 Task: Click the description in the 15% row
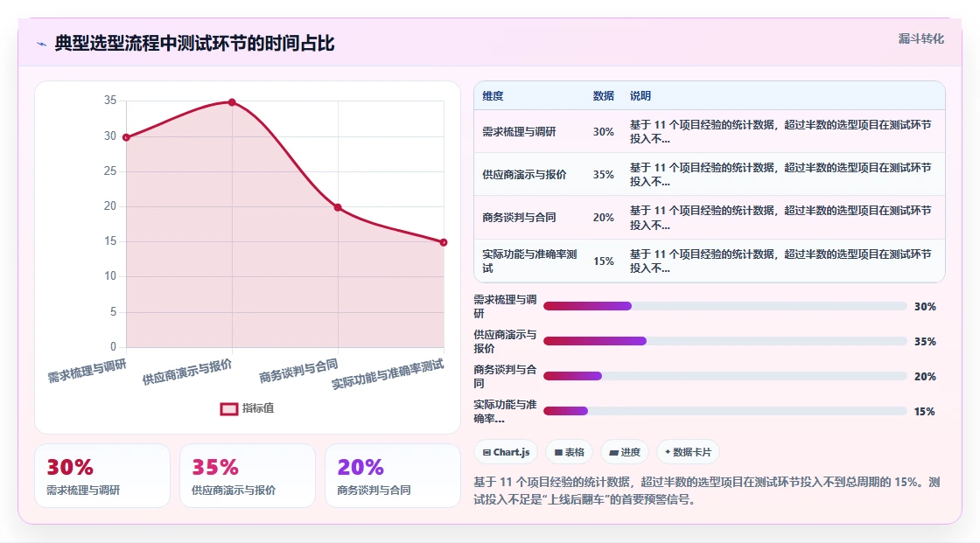click(780, 261)
